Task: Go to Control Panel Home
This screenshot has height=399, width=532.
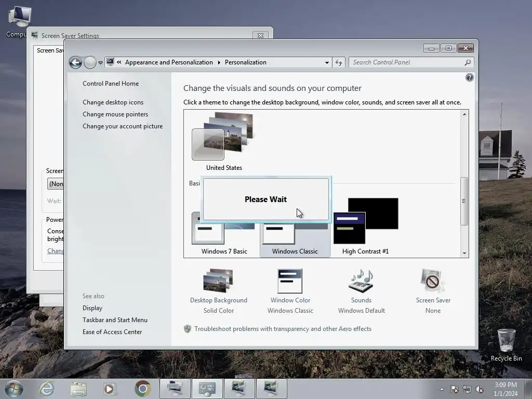Action: (111, 84)
